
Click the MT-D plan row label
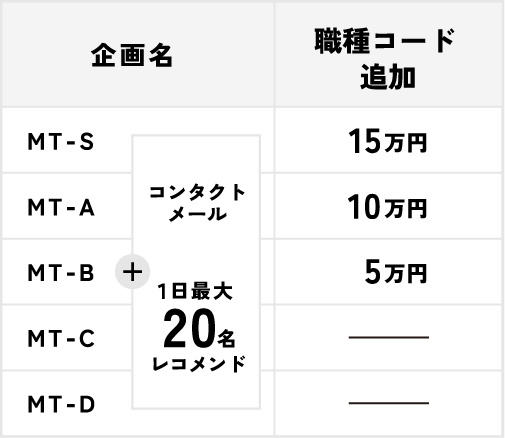(x=61, y=404)
